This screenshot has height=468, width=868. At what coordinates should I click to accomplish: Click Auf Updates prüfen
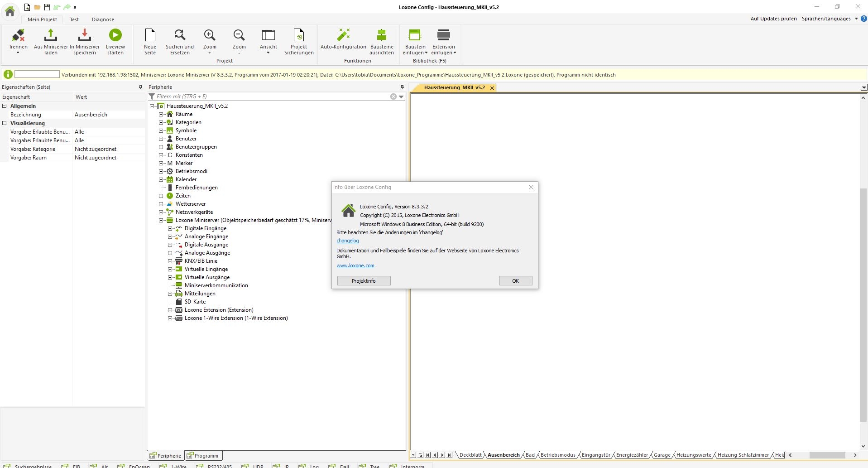[773, 19]
